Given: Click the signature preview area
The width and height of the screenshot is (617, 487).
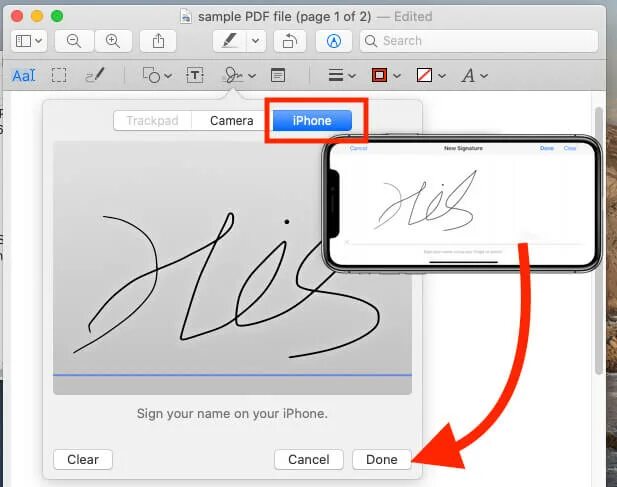Looking at the screenshot, I should [x=233, y=267].
